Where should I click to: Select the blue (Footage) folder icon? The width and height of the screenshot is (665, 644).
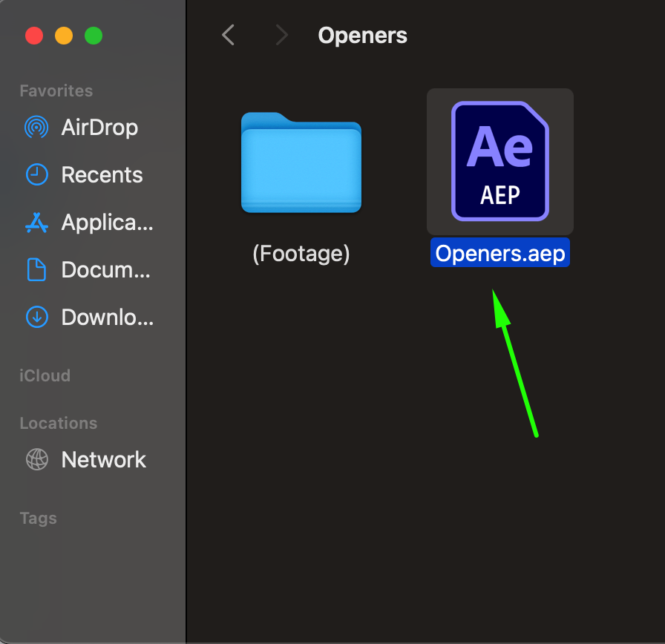pos(301,162)
